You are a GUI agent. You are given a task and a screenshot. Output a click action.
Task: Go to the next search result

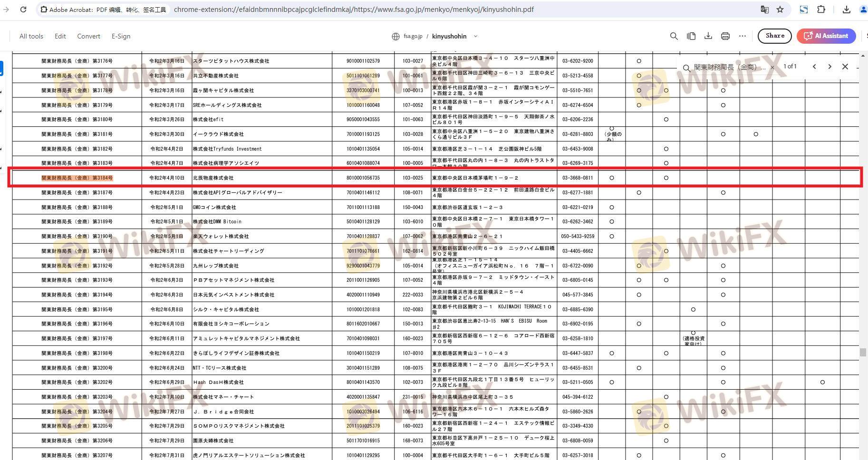[829, 67]
